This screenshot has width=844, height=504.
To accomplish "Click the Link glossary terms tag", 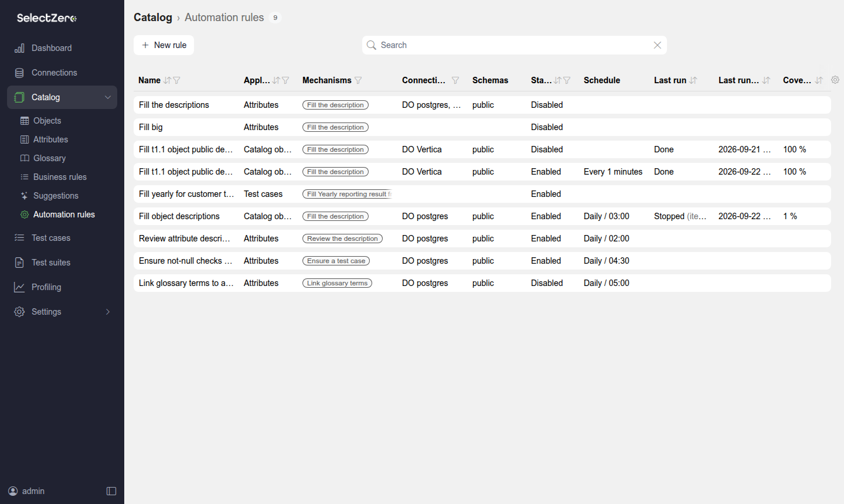I will pyautogui.click(x=337, y=283).
